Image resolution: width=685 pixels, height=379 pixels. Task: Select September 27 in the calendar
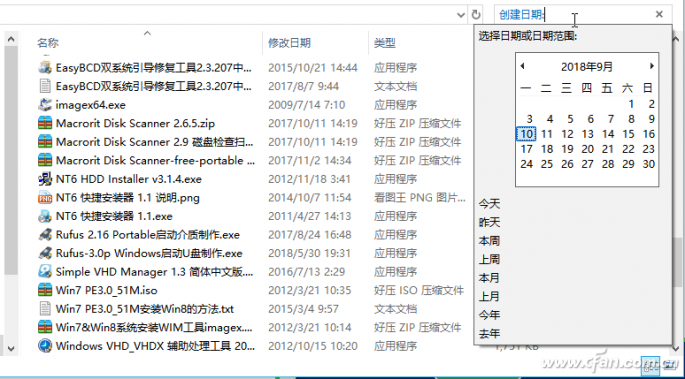pos(588,164)
